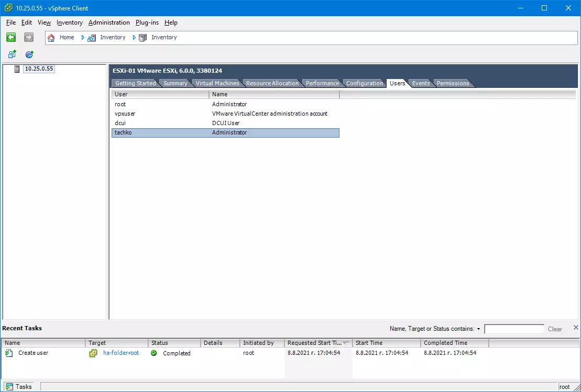Click the Tasks icon in status bar
581x392 pixels.
(x=9, y=386)
